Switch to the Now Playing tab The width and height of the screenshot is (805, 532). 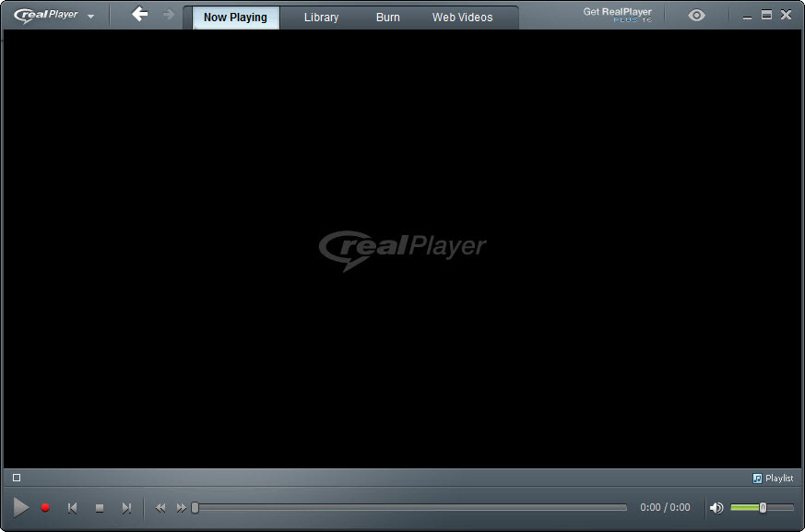235,18
